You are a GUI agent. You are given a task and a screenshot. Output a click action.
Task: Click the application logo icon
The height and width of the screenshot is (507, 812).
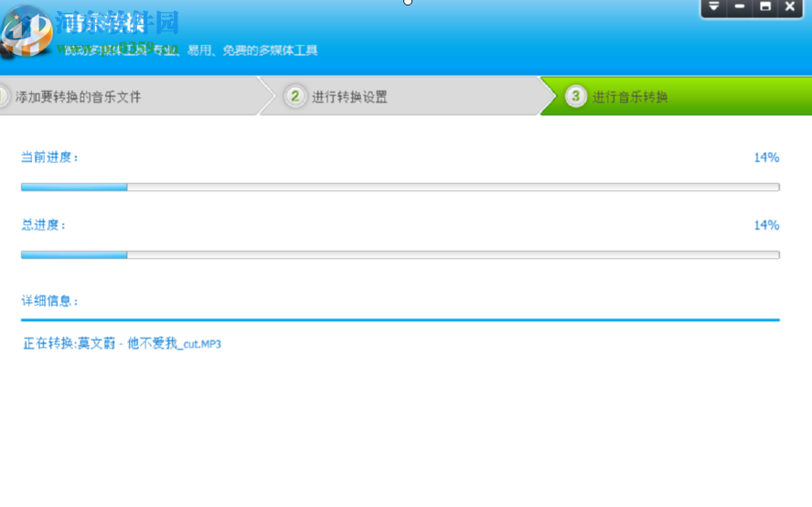(26, 32)
